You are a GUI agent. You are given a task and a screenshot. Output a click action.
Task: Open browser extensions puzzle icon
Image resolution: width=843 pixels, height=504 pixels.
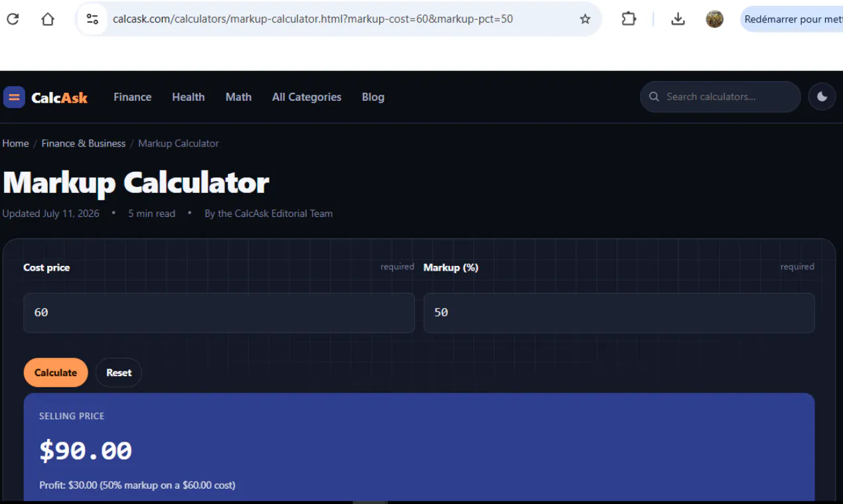629,19
